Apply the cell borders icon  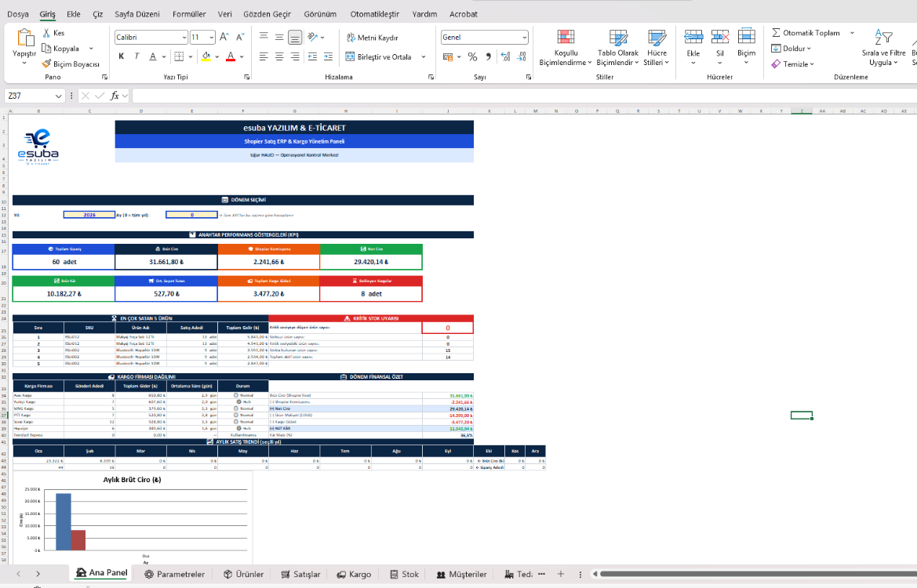[x=180, y=56]
